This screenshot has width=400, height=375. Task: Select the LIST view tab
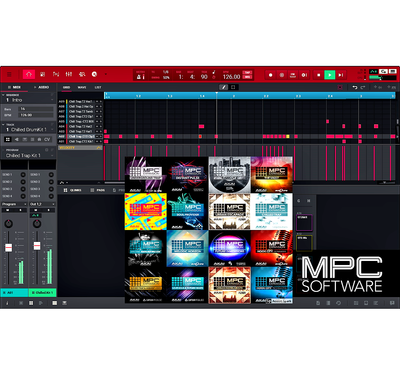pos(98,87)
